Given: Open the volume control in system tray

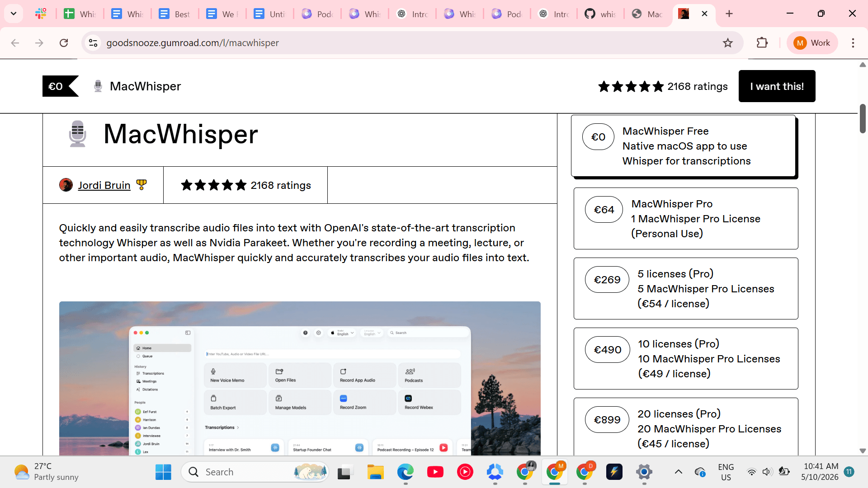Looking at the screenshot, I should click(767, 472).
